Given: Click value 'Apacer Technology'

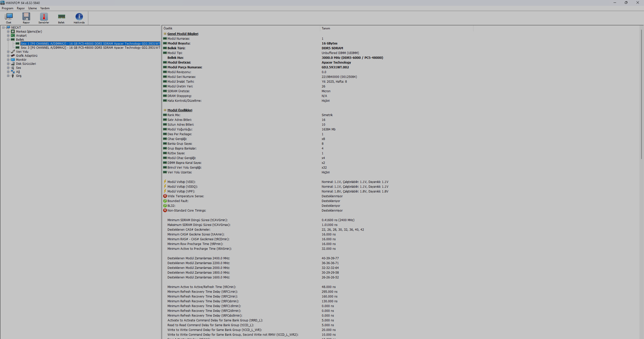Looking at the screenshot, I should (336, 62).
